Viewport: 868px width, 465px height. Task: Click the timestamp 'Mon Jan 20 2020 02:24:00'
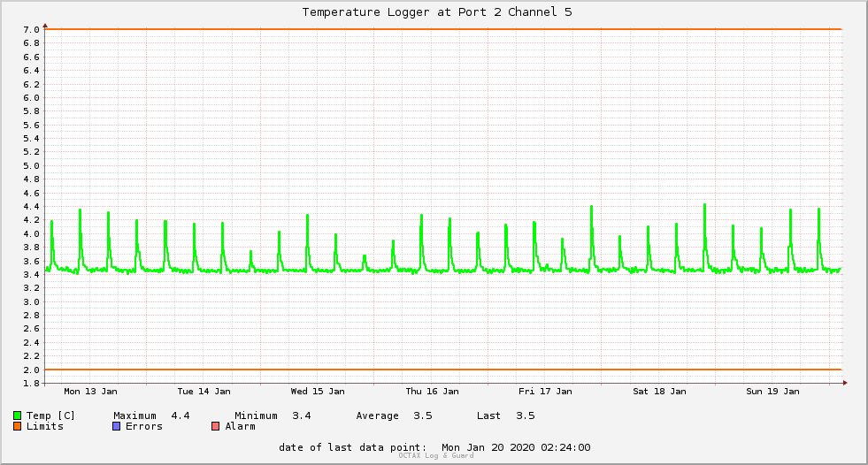516,447
